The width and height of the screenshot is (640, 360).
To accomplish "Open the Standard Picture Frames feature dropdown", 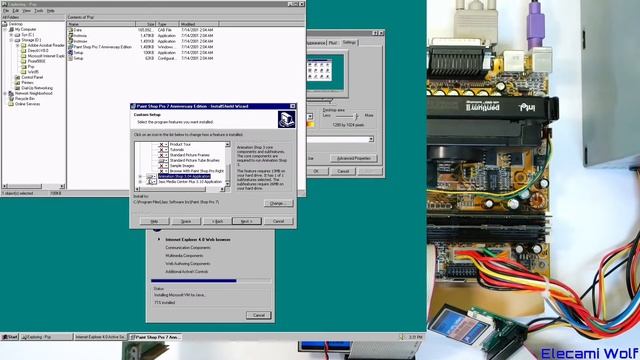I will [x=163, y=155].
